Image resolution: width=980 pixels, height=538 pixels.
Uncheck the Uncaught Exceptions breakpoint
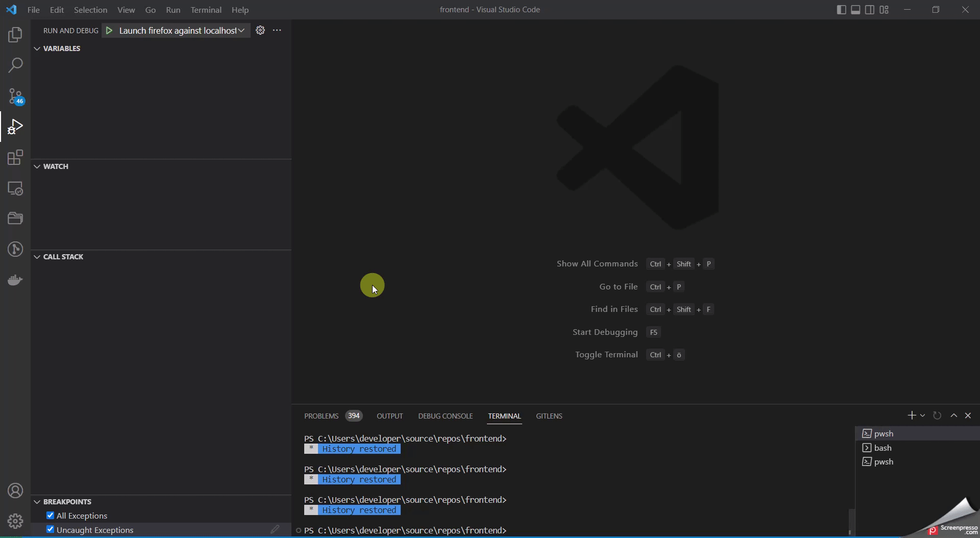click(x=50, y=529)
